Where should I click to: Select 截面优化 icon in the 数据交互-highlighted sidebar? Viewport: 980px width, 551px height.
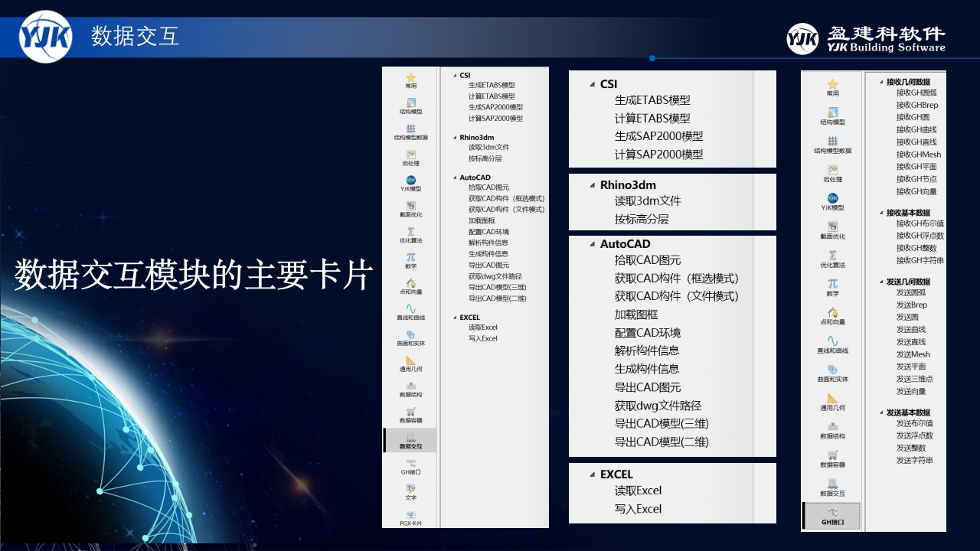click(411, 206)
